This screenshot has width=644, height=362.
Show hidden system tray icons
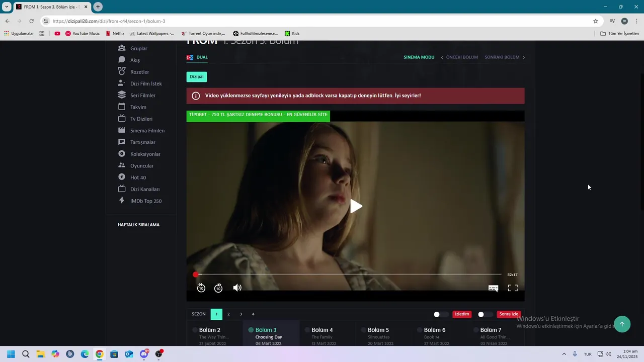(x=563, y=354)
